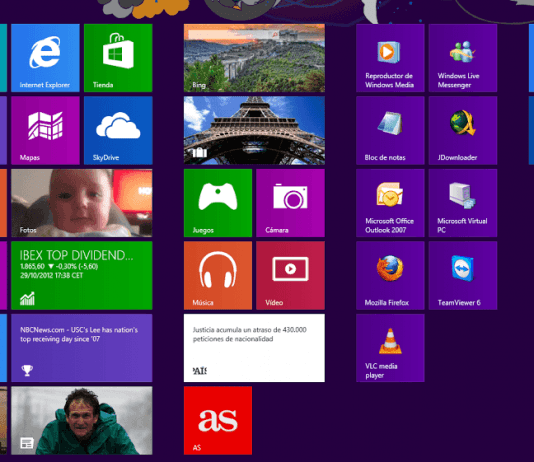
Task: Open the Música tile
Action: (x=218, y=275)
